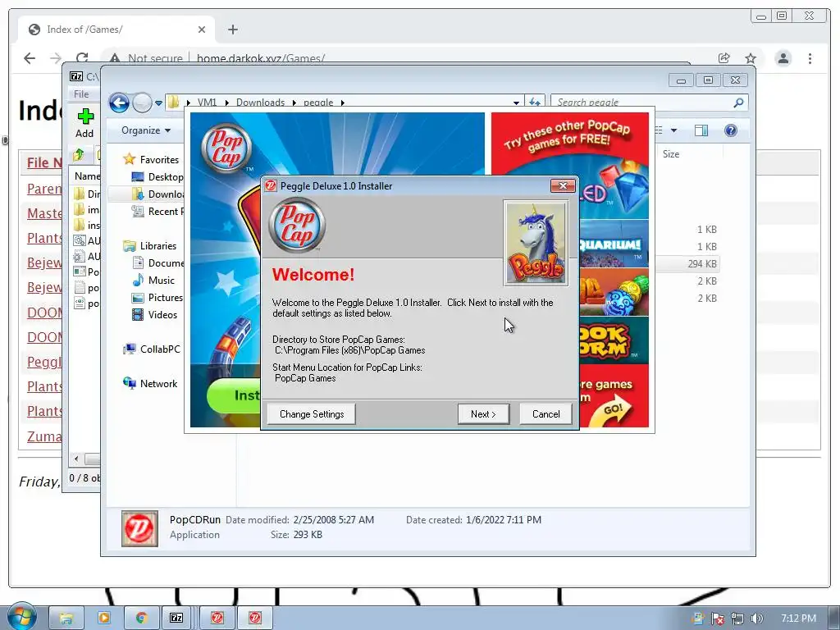Select Downloads in navigation pane
Screen dimensions: 840x630
click(x=165, y=194)
